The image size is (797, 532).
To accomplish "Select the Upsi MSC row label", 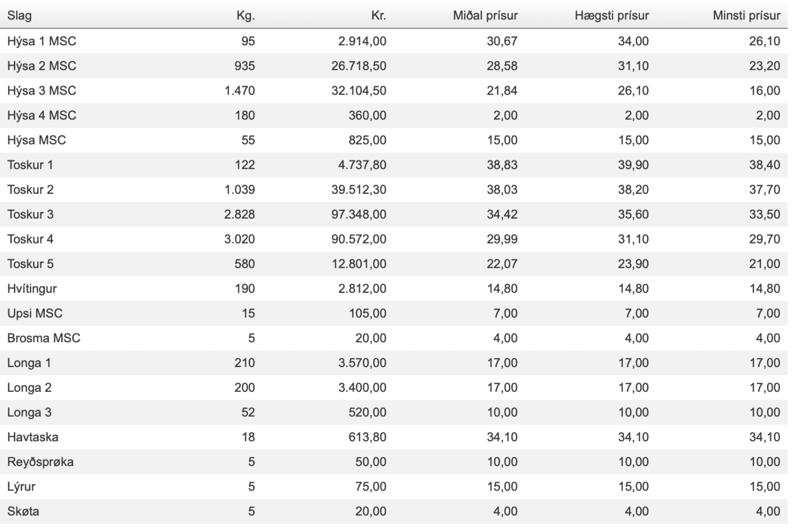I will [35, 313].
